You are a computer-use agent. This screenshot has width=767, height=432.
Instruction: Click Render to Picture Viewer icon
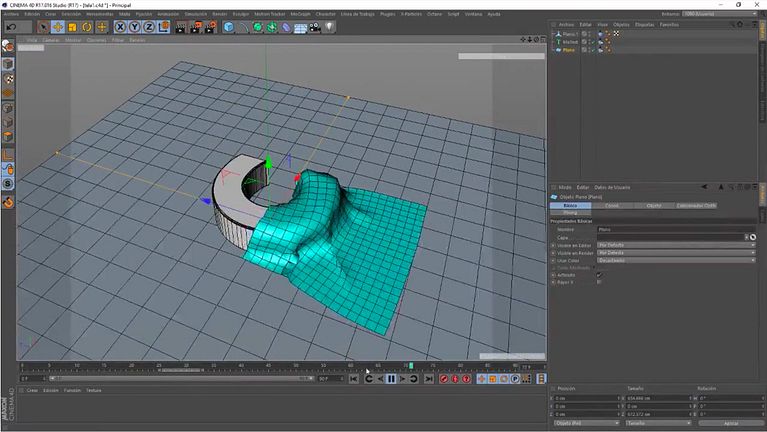click(196, 27)
